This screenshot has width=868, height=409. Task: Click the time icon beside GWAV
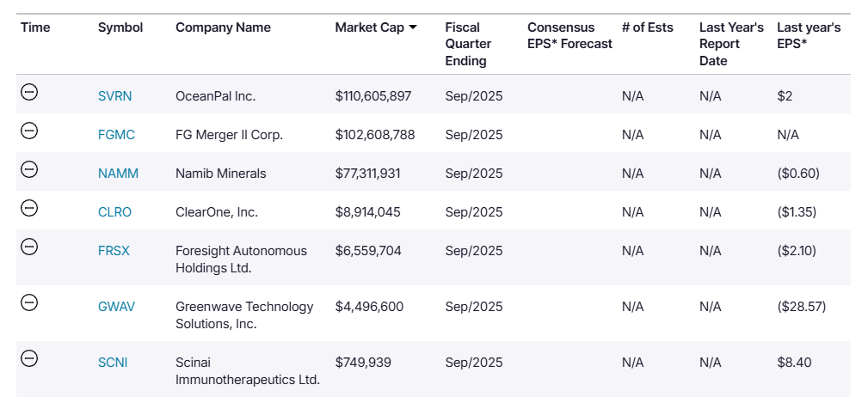[29, 302]
